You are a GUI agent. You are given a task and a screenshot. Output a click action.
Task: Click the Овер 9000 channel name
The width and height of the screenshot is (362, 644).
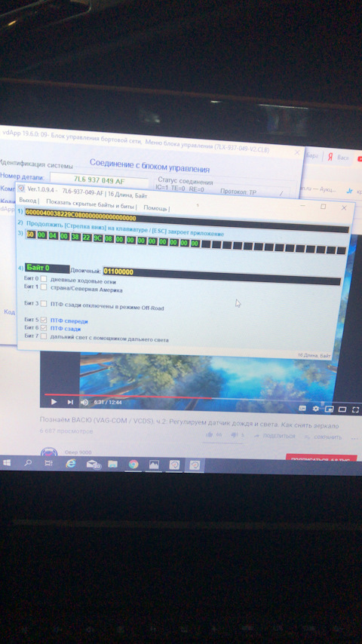78,452
